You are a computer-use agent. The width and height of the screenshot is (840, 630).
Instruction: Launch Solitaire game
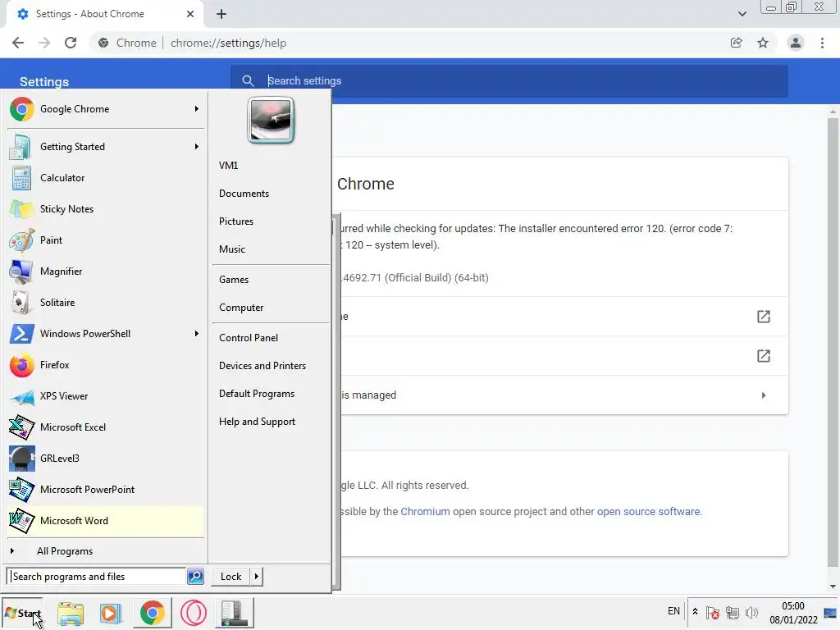(106, 302)
